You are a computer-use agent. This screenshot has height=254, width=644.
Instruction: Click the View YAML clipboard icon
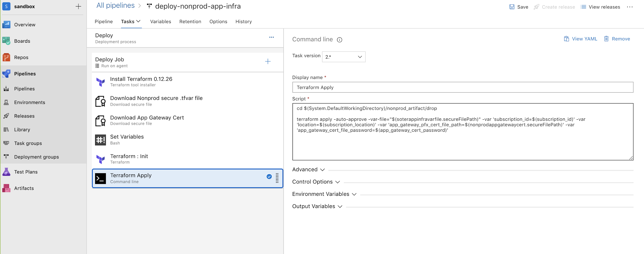tap(566, 39)
